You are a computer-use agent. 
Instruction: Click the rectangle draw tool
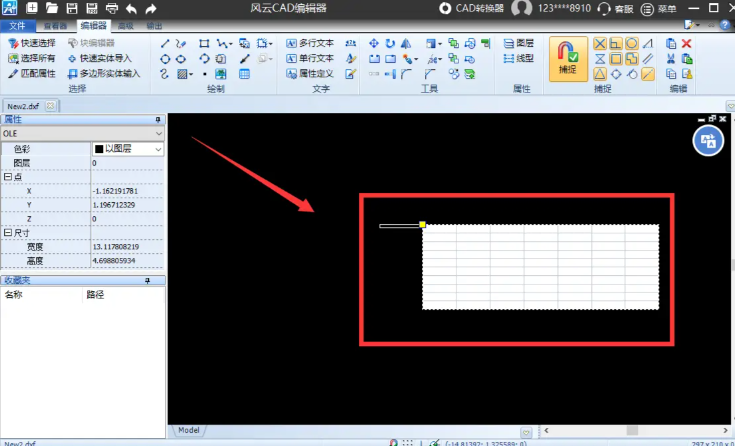point(204,44)
